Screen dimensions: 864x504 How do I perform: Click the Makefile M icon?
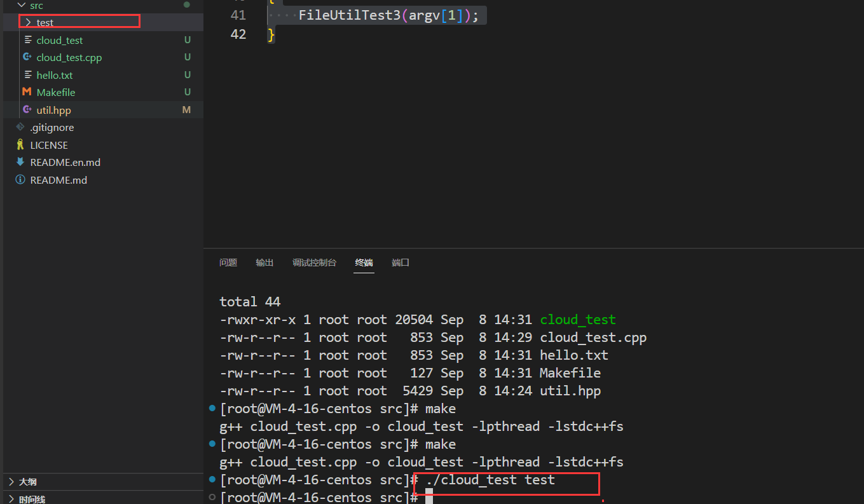(x=27, y=92)
